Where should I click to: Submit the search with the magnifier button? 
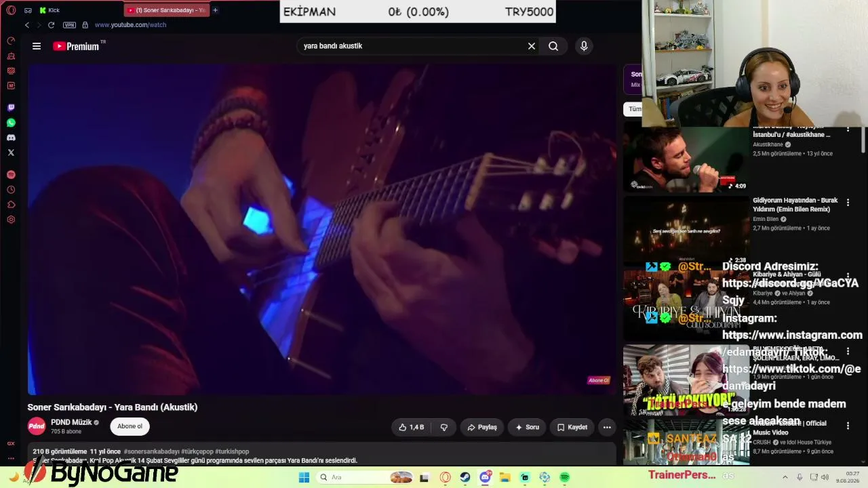click(x=553, y=46)
